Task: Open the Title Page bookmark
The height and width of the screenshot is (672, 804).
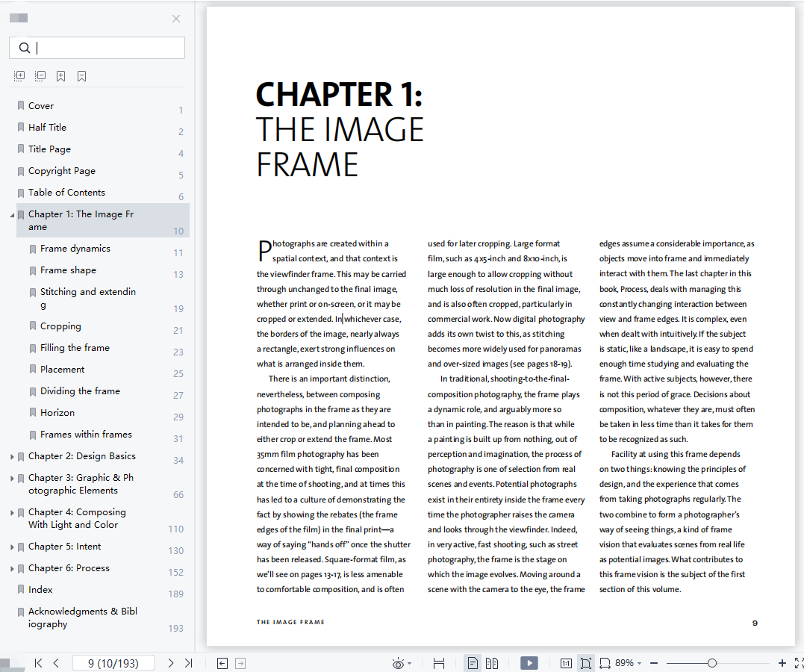Action: 49,149
